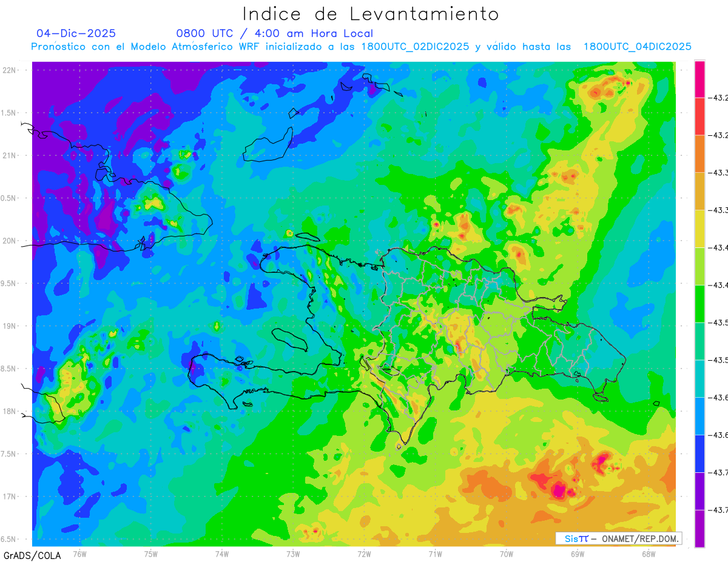Select the bright yellow swatch in the color bar
This screenshot has width=728, height=562.
[x=699, y=229]
